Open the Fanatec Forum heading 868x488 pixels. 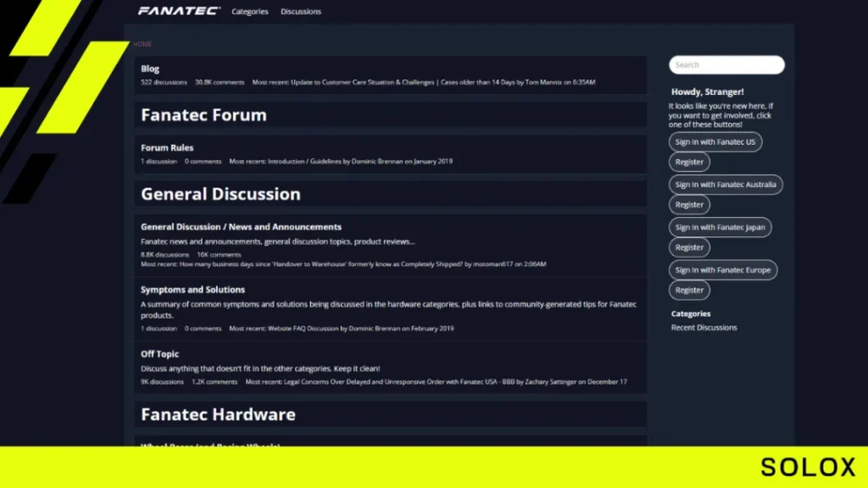click(x=203, y=114)
